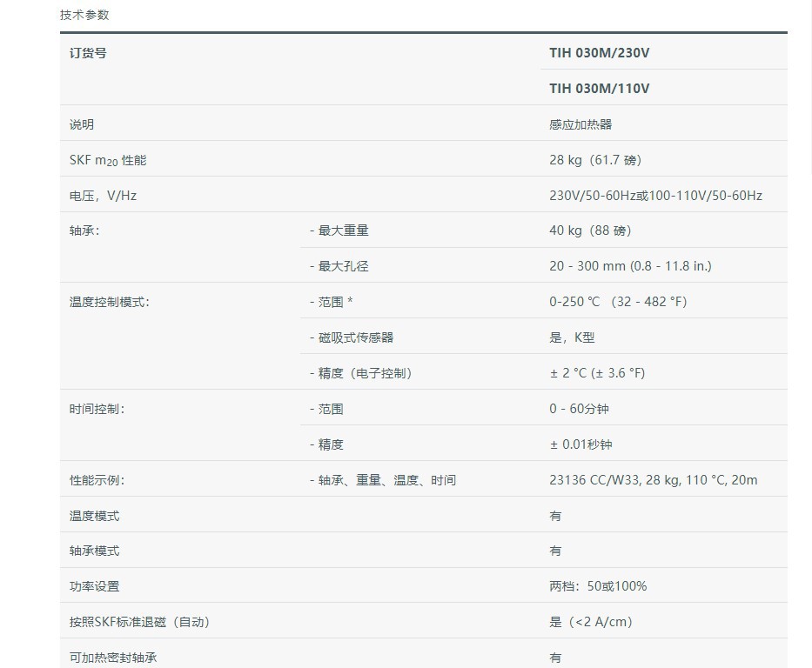812x668 pixels.
Task: Click the - 最大重量 sub-label
Action: (339, 230)
